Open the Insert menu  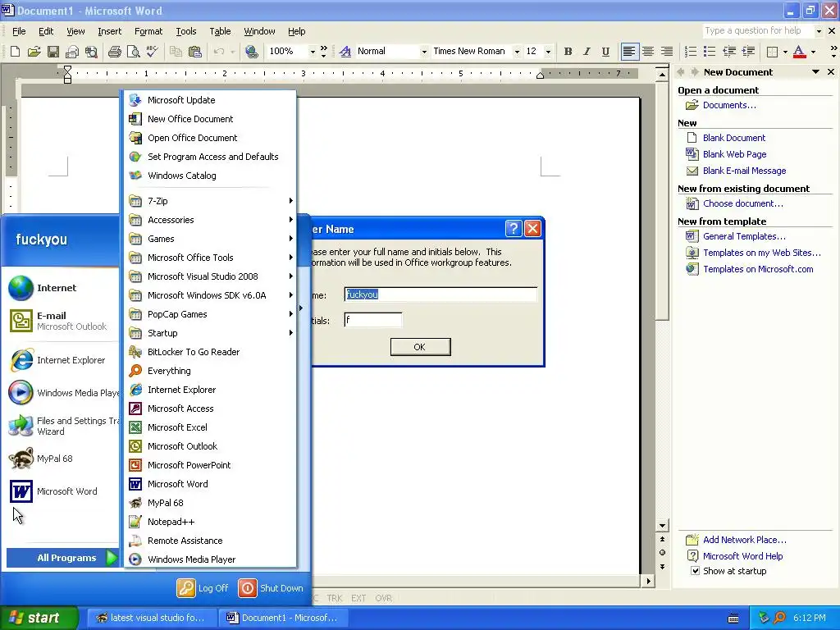tap(109, 31)
